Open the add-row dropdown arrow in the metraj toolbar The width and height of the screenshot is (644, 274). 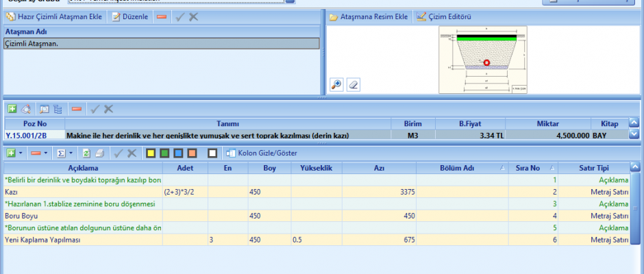pos(21,153)
